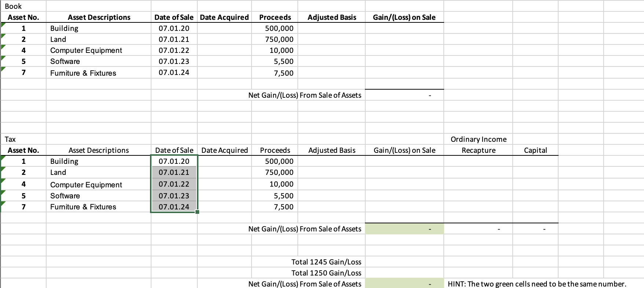This screenshot has height=288, width=644.
Task: Select the Recapture column header
Action: click(479, 150)
